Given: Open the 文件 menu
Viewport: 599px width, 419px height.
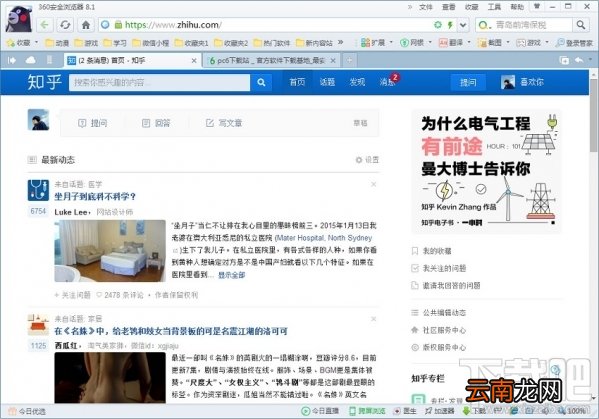Looking at the screenshot, I should pyautogui.click(x=426, y=7).
